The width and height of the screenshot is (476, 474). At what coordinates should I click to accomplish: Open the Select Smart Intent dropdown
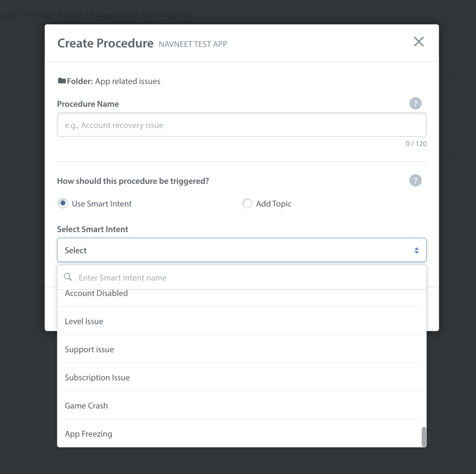(242, 250)
